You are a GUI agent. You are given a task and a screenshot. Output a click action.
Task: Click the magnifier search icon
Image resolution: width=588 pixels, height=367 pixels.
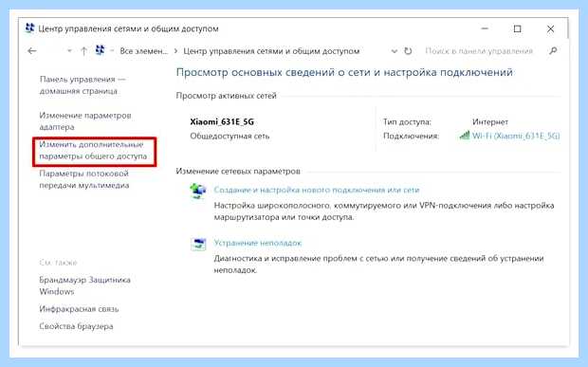point(553,51)
